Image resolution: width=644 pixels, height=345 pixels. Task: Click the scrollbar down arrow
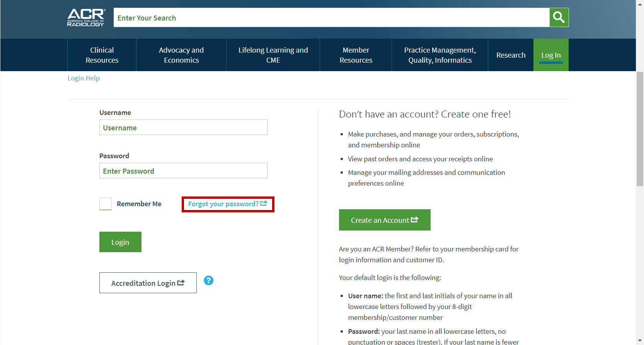click(640, 342)
